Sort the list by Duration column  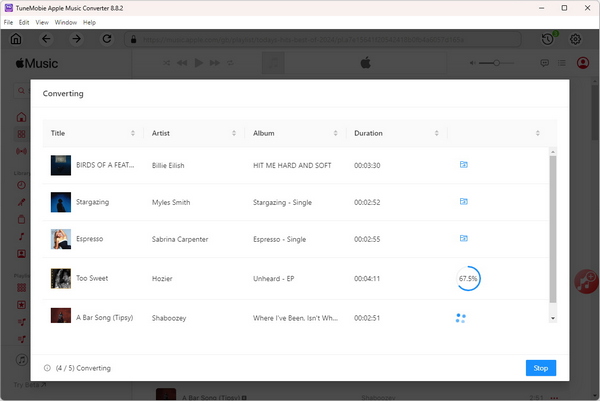click(437, 133)
